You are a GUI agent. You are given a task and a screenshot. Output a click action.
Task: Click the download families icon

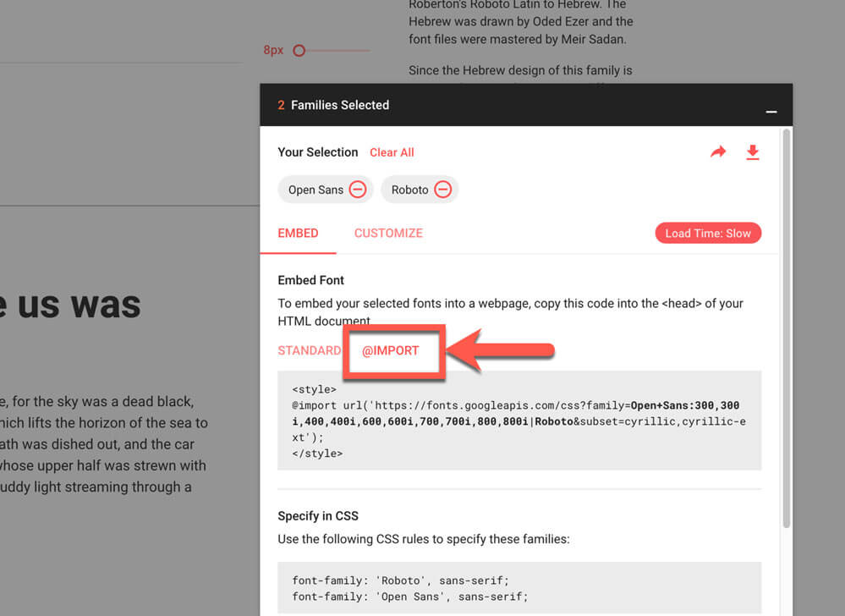[753, 151]
